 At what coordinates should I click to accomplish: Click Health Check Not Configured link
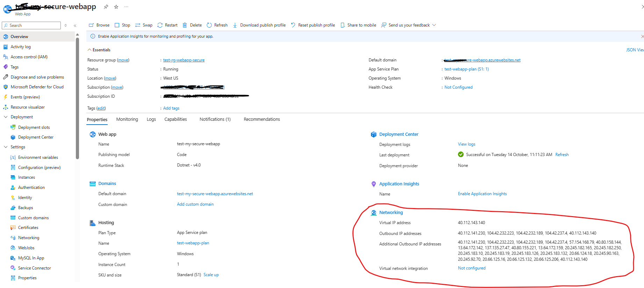pyautogui.click(x=458, y=87)
